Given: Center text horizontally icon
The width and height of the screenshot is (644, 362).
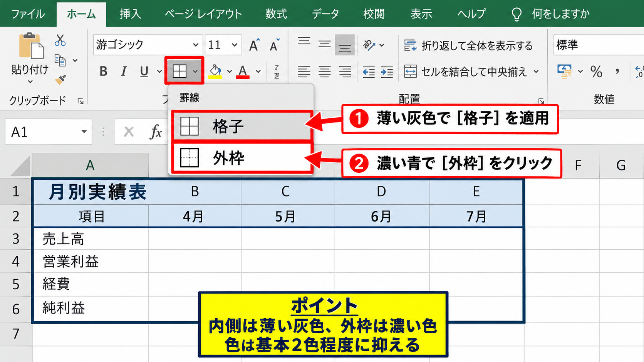Looking at the screenshot, I should pos(325,72).
